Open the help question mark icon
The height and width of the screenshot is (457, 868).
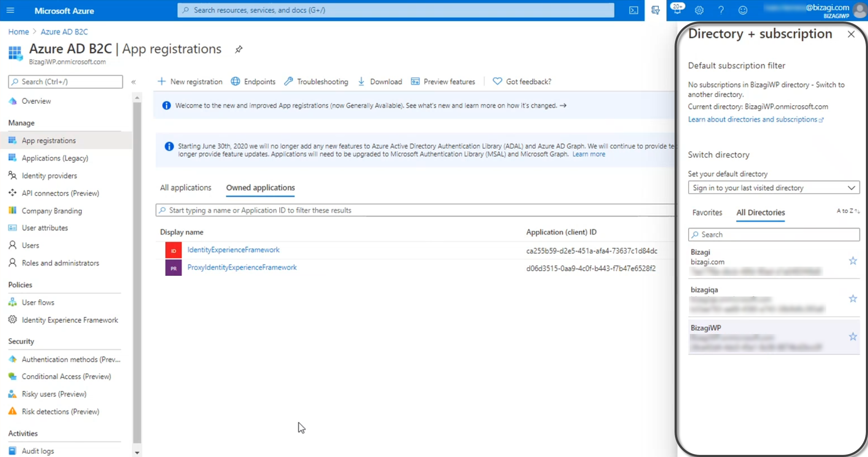pyautogui.click(x=721, y=11)
